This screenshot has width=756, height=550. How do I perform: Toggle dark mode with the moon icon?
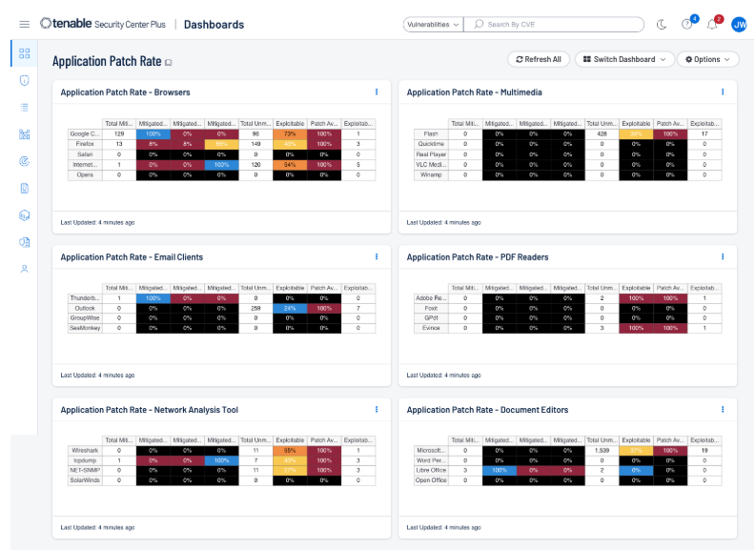click(663, 24)
